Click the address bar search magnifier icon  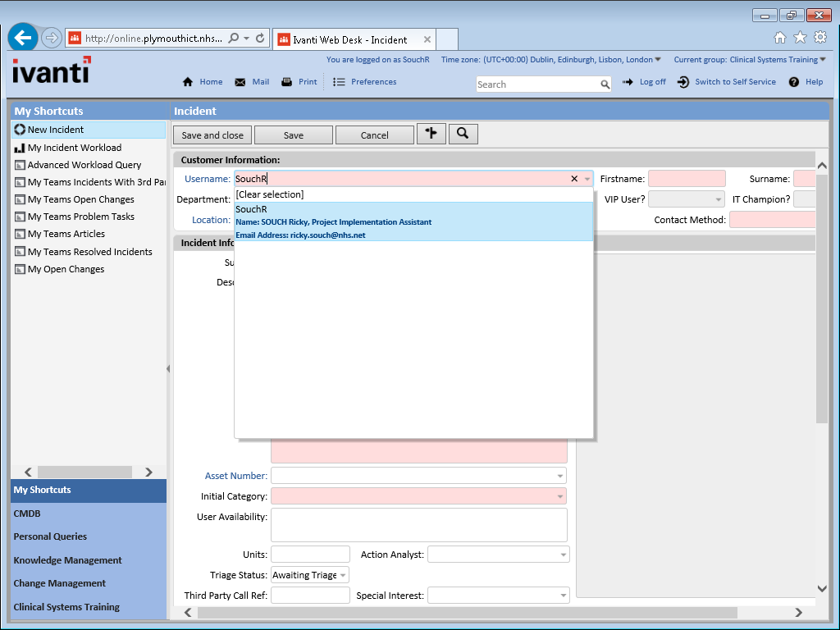[x=234, y=38]
